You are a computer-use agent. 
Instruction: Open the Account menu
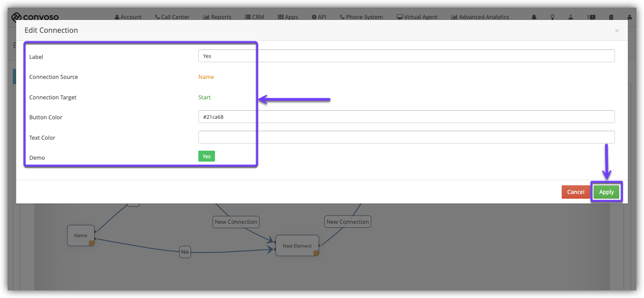click(128, 17)
